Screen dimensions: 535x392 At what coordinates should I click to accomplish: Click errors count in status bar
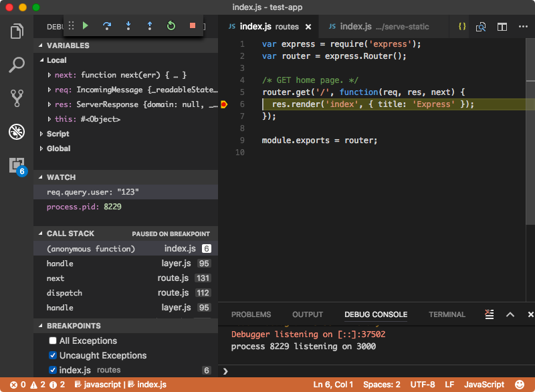pos(18,385)
